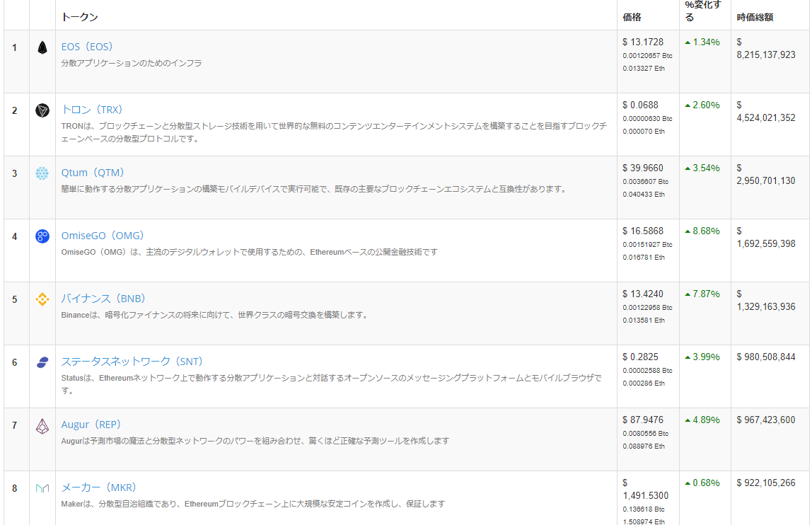Viewport: 812px width, 525px height.
Task: Open the メーカー（MKR）token link
Action: click(x=98, y=487)
